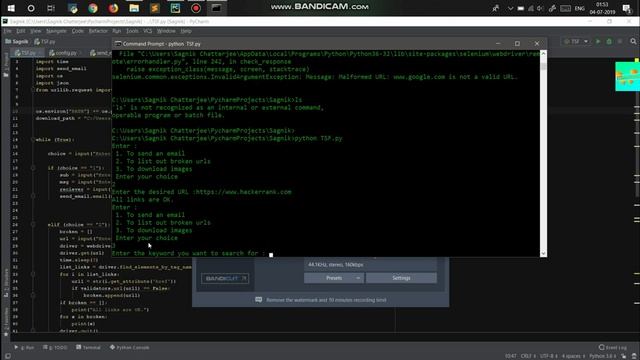Click Command Prompt scrollbar down arrow
The image size is (640, 360).
(x=543, y=253)
